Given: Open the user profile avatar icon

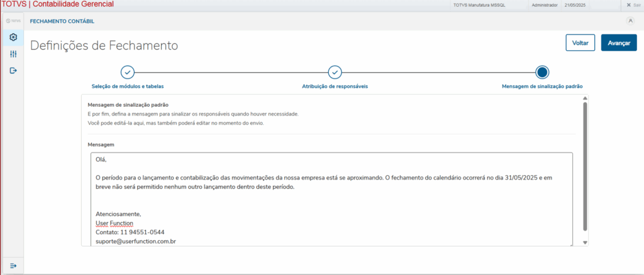Looking at the screenshot, I should (x=630, y=21).
